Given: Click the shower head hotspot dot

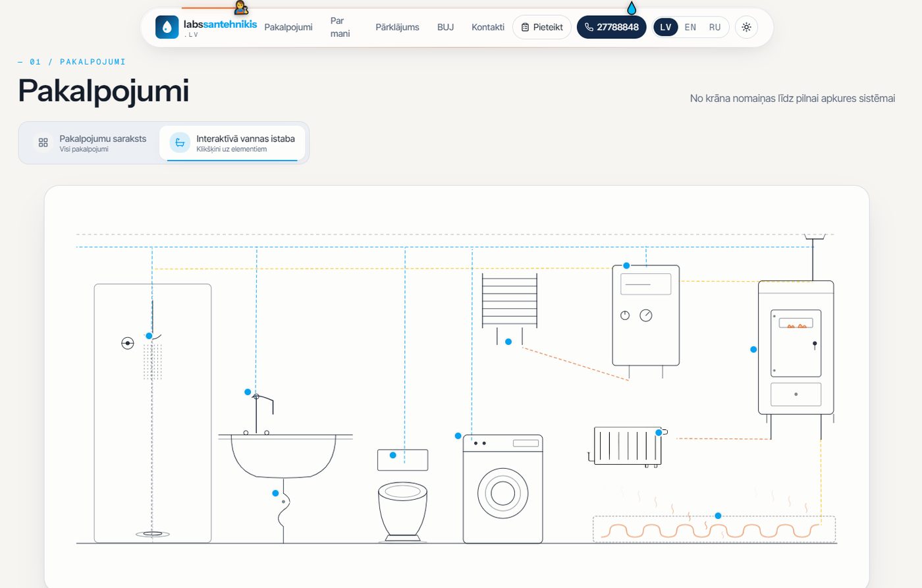Looking at the screenshot, I should [x=149, y=336].
